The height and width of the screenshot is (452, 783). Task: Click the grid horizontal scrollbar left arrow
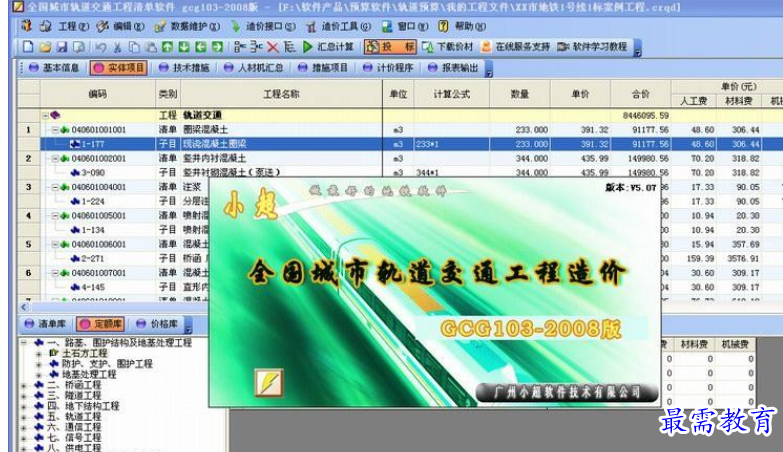[23, 307]
